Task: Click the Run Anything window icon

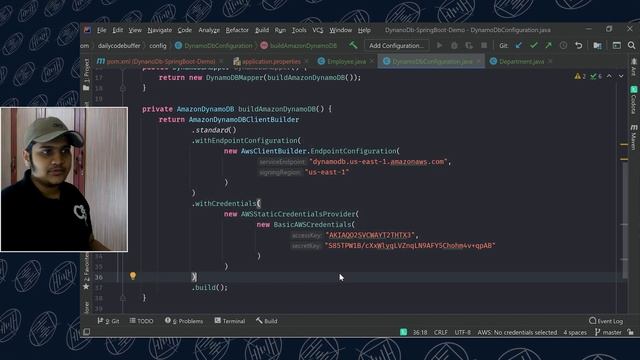Action: 616,45
